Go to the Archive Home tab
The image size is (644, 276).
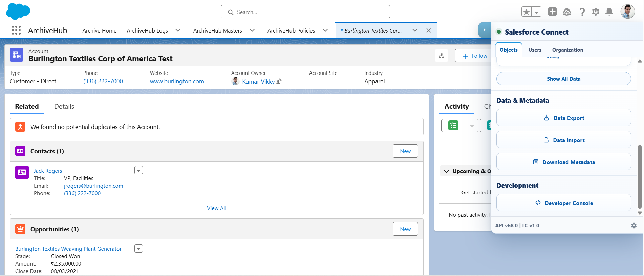(x=100, y=30)
